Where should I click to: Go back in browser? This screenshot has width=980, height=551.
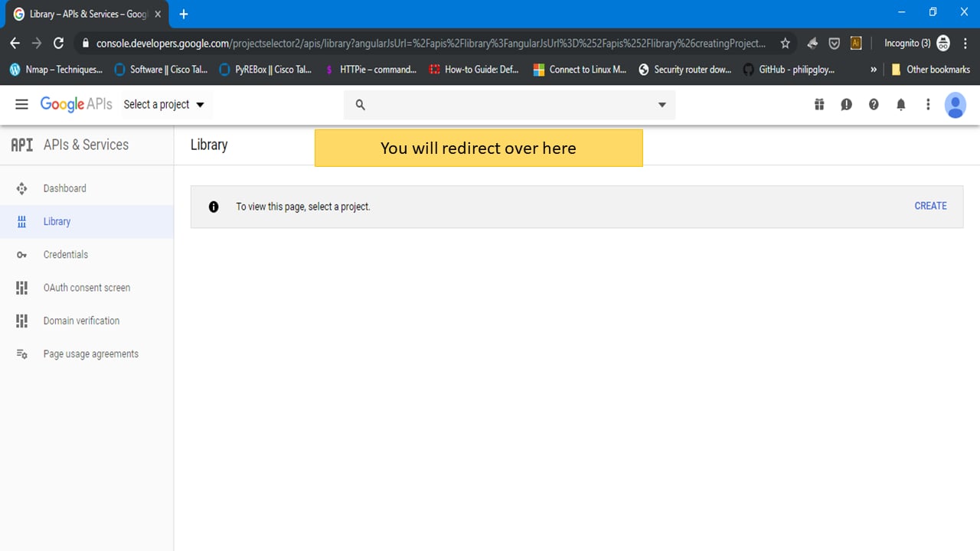click(x=15, y=43)
